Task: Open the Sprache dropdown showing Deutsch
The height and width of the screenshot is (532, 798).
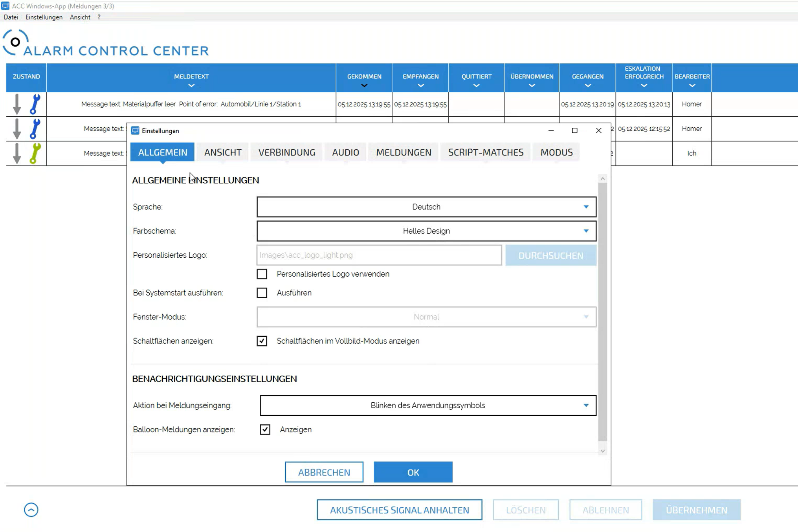Action: tap(426, 207)
